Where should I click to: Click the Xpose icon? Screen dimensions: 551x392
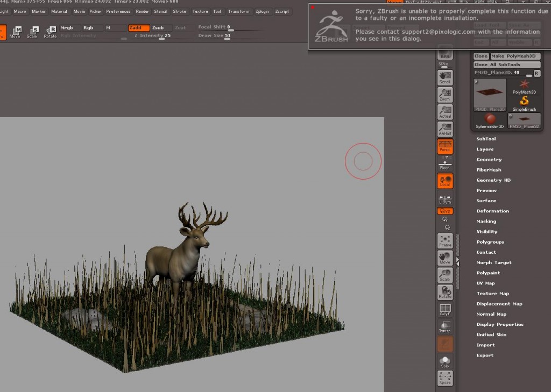pyautogui.click(x=444, y=378)
